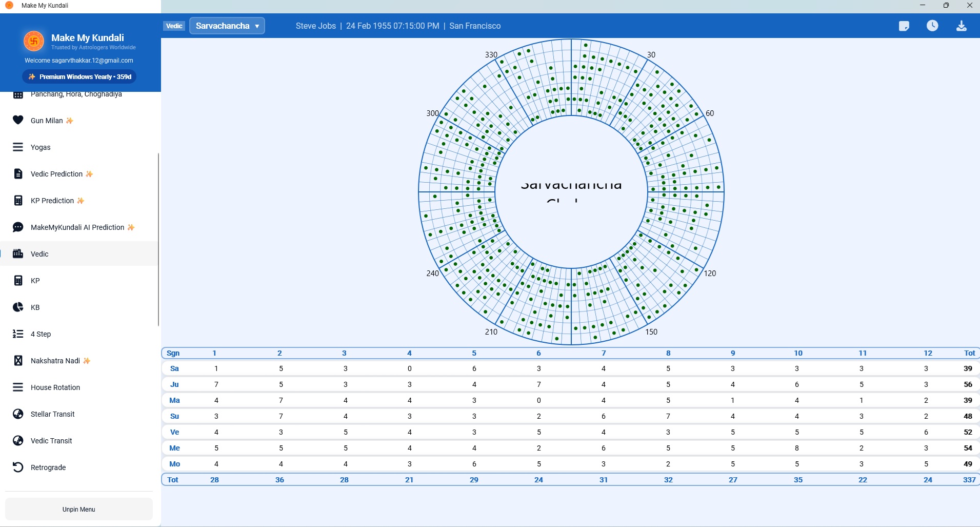This screenshot has height=527, width=980.
Task: Click the 4 Step numbered list icon
Action: (x=18, y=334)
